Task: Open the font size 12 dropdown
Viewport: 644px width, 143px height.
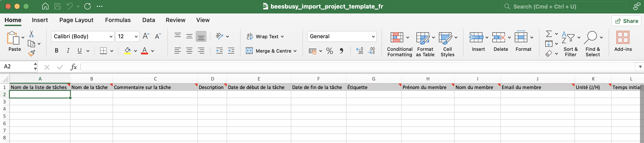Action: pos(136,37)
